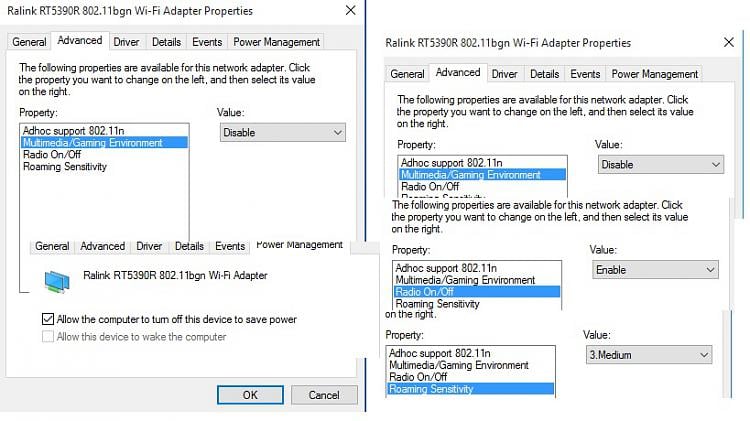
Task: Select highlighted 'Roaming Sensitivity' in bottom right list
Action: coord(471,389)
